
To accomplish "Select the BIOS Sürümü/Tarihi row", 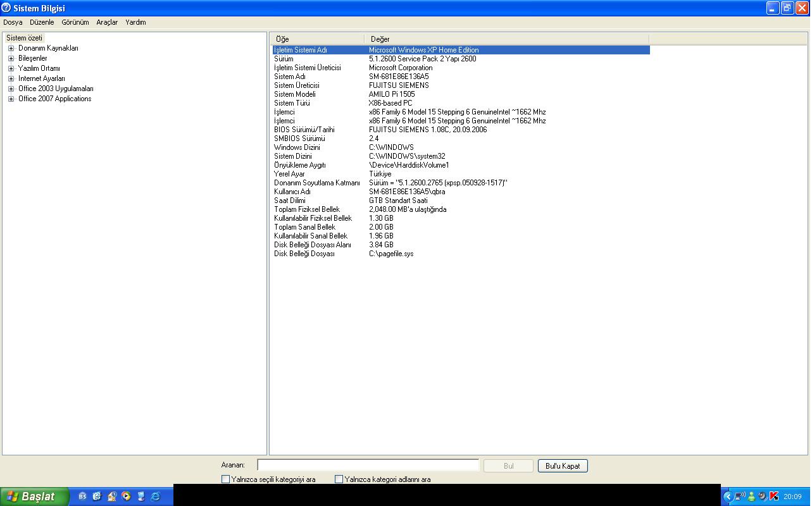I will (x=461, y=130).
